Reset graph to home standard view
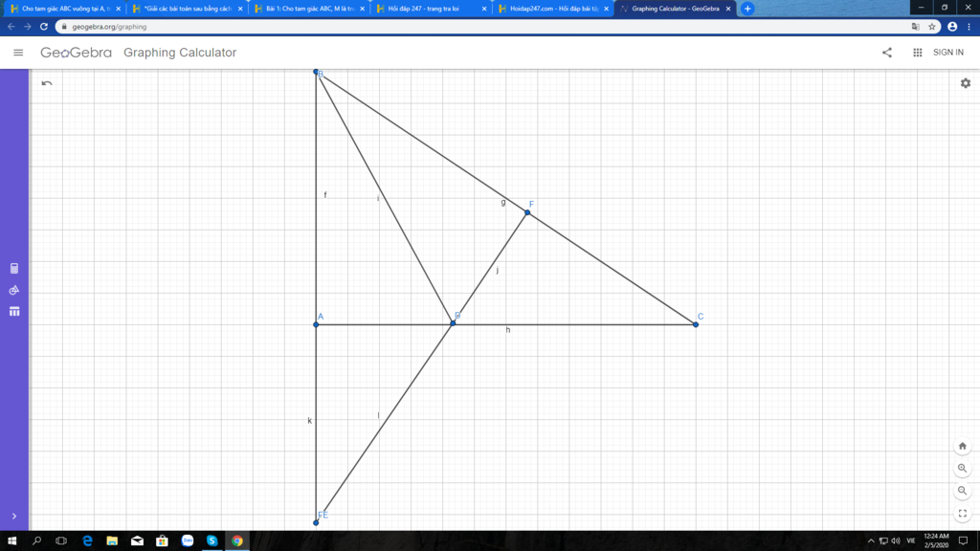 [963, 446]
